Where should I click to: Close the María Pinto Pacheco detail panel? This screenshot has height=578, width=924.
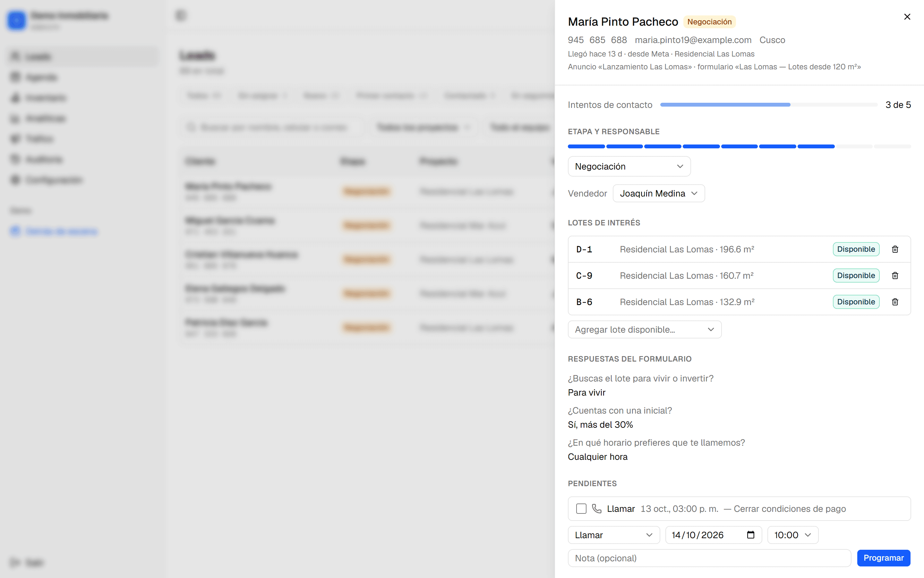pos(907,17)
